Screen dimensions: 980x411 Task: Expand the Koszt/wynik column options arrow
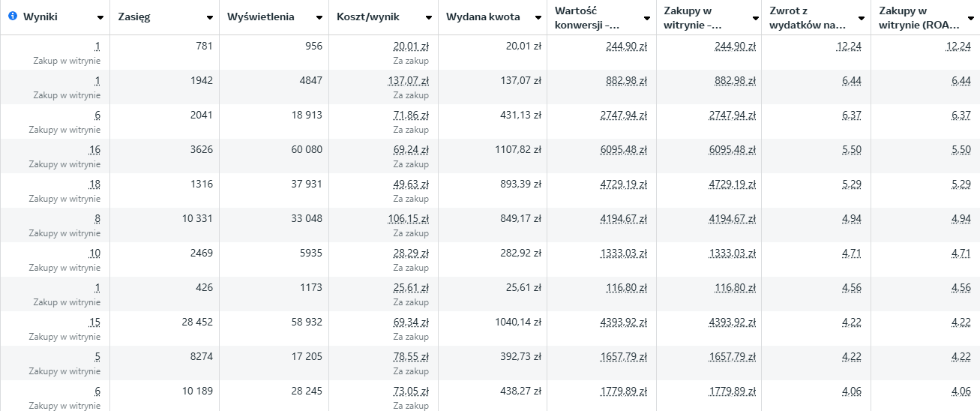(429, 18)
